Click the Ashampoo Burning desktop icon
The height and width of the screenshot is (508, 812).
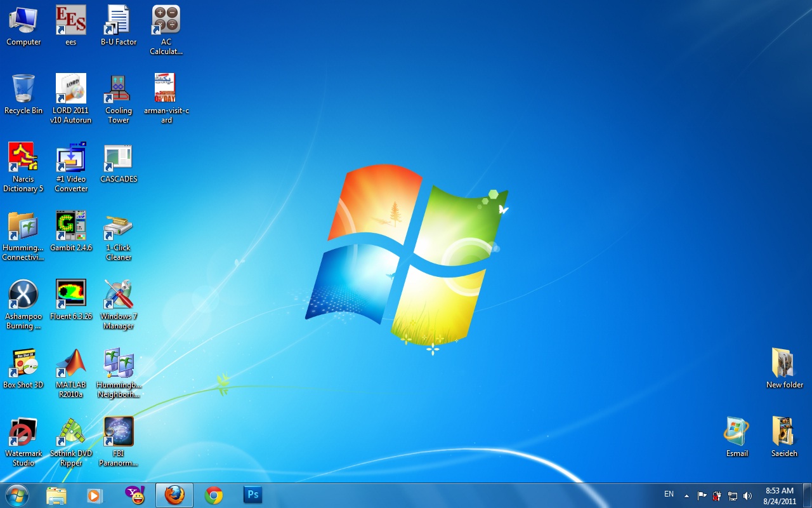point(23,295)
